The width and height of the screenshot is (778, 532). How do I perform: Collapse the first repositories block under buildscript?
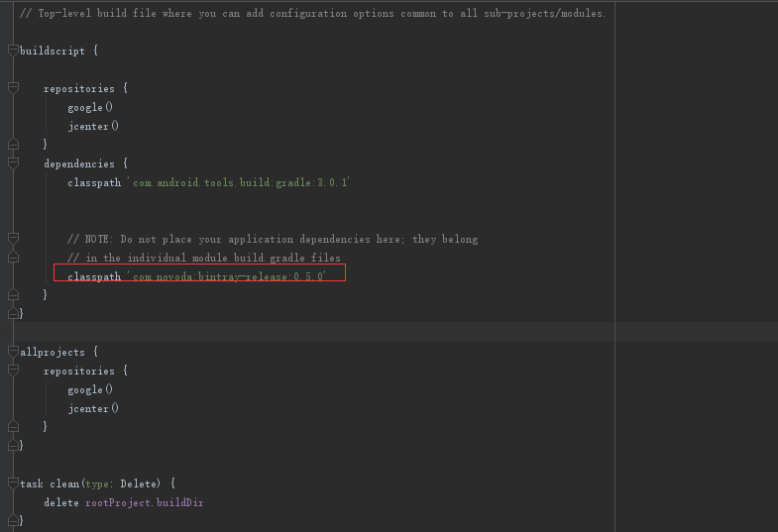pyautogui.click(x=14, y=88)
